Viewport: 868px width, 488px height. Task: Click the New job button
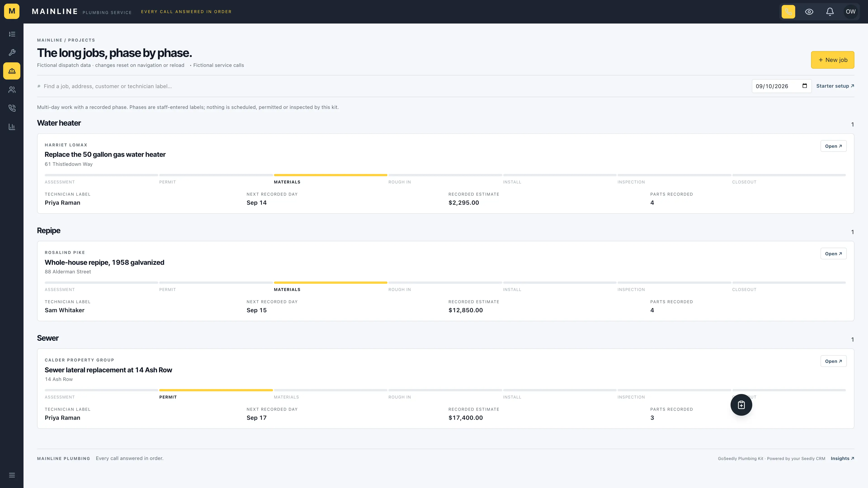[x=832, y=60]
